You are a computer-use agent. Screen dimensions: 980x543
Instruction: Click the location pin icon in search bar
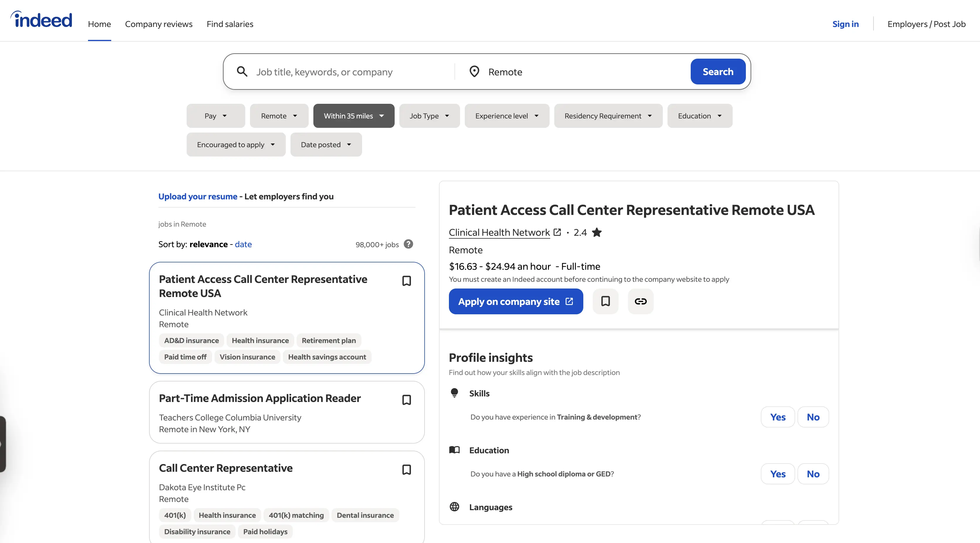coord(474,72)
